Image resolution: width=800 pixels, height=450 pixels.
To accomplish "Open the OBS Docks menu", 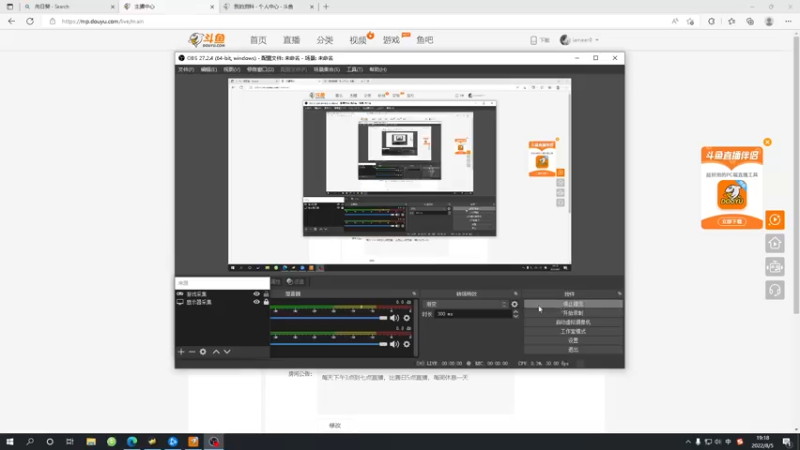I will (260, 69).
